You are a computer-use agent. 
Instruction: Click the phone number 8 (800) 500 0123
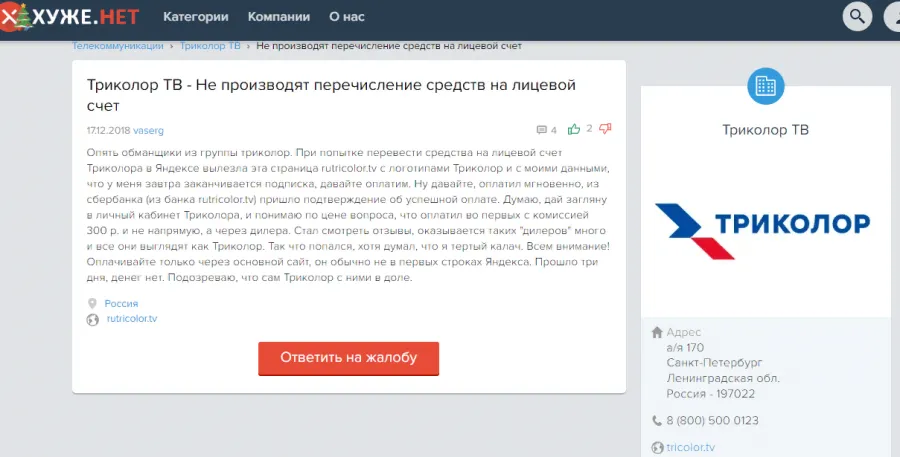point(712,420)
